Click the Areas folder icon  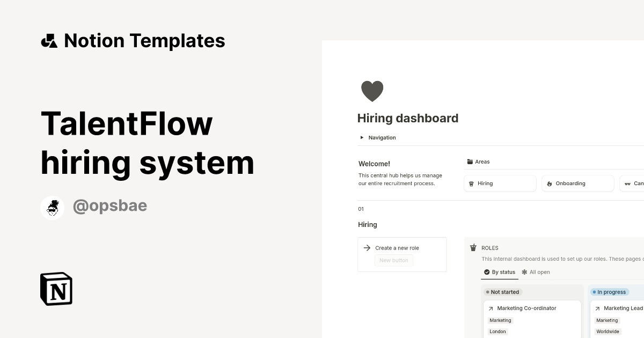(470, 161)
